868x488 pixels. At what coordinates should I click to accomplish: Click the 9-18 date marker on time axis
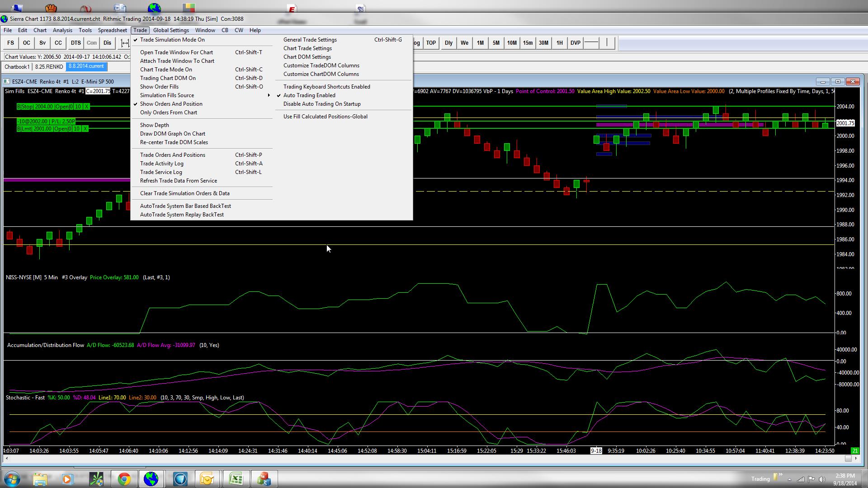coord(596,451)
